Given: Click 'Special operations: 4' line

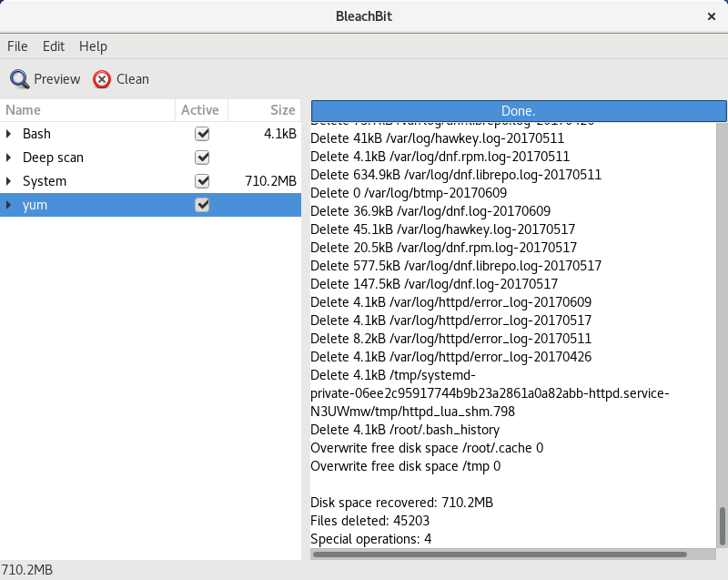Looking at the screenshot, I should [x=371, y=539].
